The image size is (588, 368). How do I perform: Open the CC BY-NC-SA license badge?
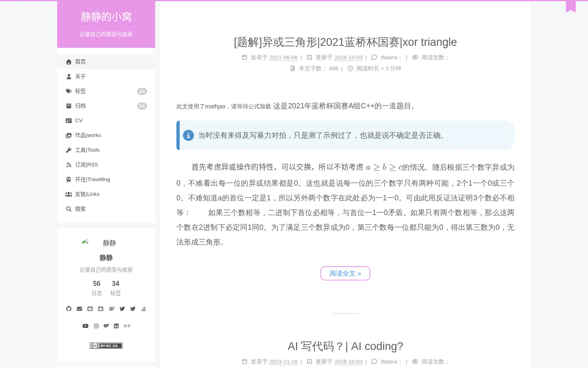tap(106, 346)
